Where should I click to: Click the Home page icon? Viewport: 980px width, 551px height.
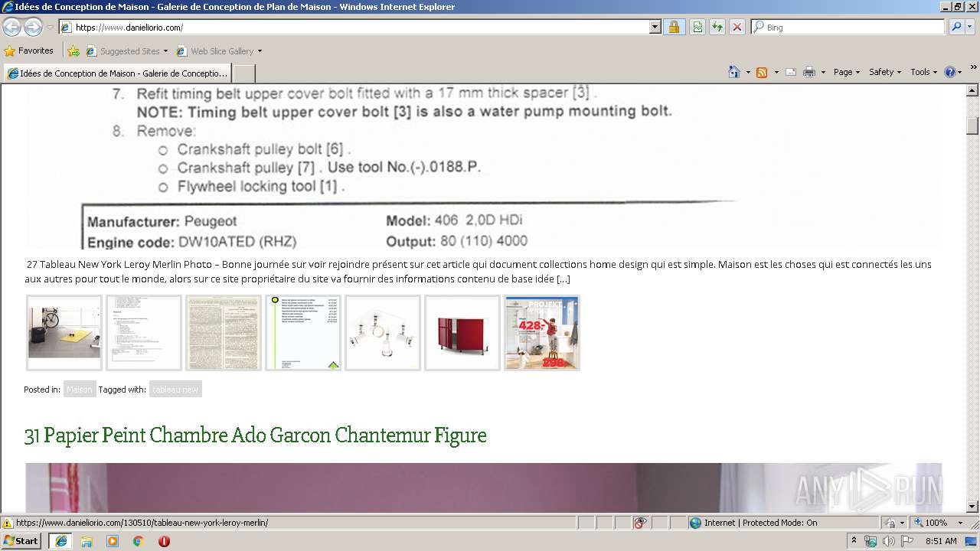(x=734, y=72)
